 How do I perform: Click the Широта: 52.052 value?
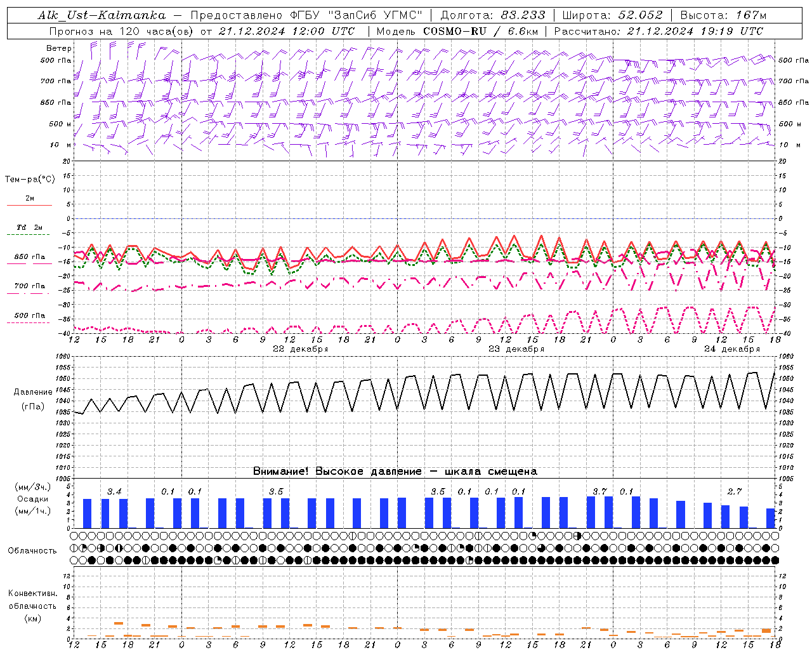pyautogui.click(x=613, y=15)
